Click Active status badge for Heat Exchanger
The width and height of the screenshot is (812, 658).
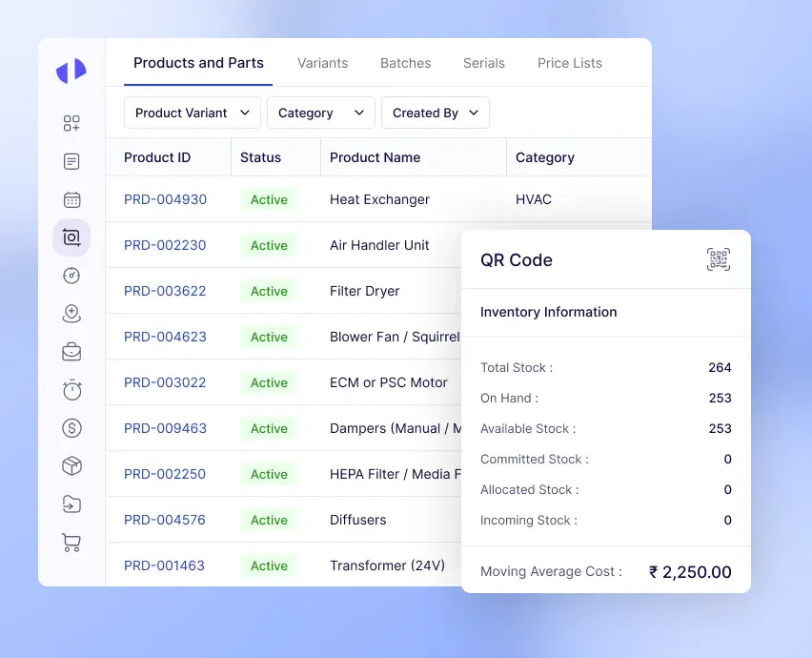(269, 199)
